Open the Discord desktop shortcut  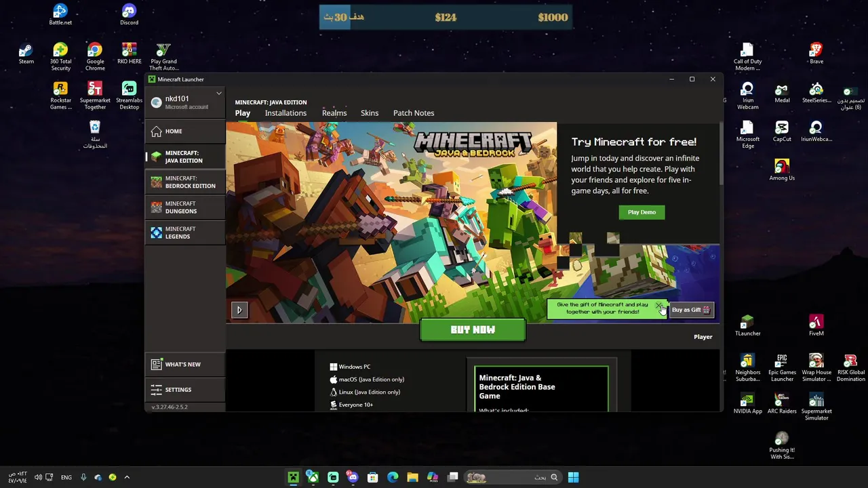[129, 14]
